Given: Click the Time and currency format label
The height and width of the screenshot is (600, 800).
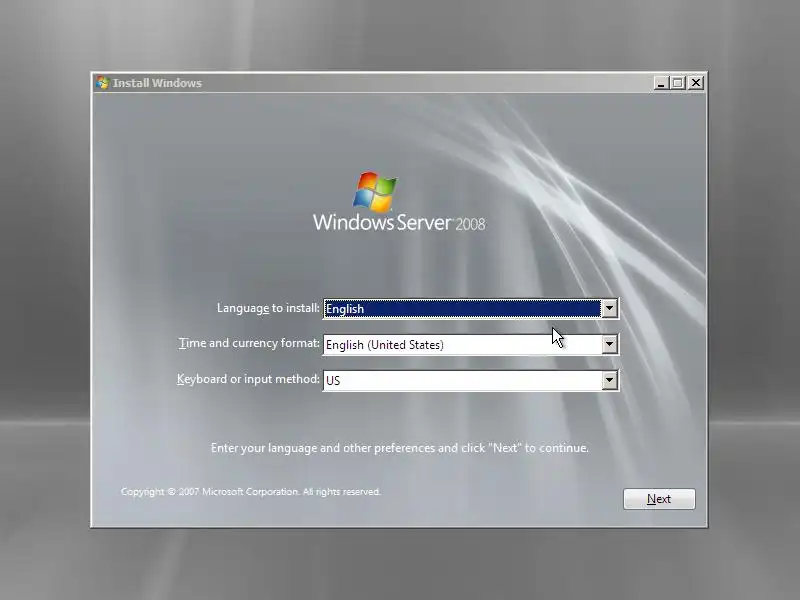Looking at the screenshot, I should pos(249,343).
